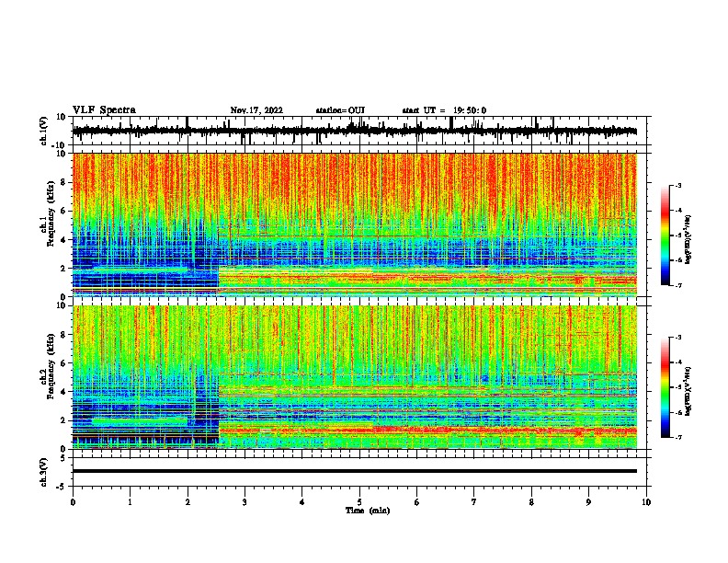
Task: Select the date 'Nov.17, 2022'
Action: click(x=256, y=110)
